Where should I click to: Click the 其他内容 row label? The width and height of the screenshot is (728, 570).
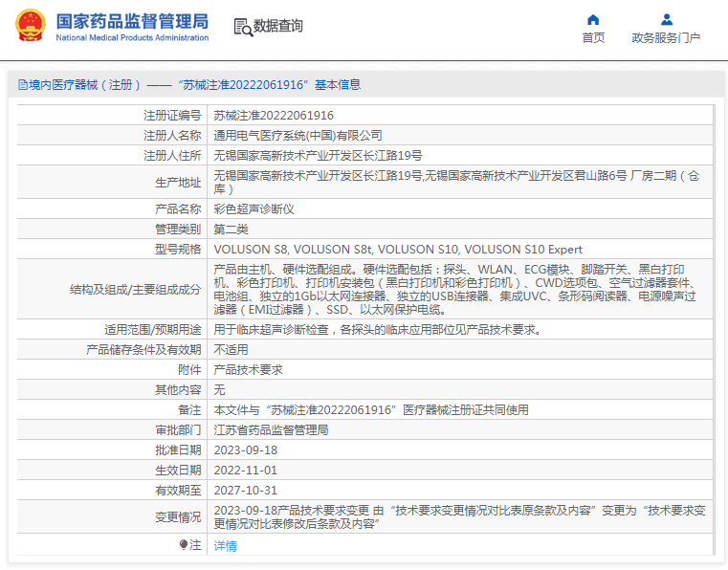click(178, 389)
